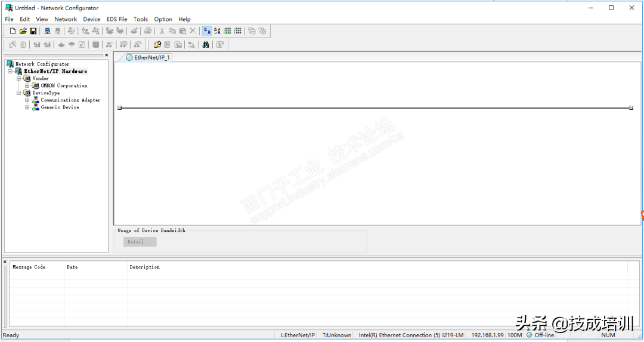Create a new network file

[x=13, y=31]
